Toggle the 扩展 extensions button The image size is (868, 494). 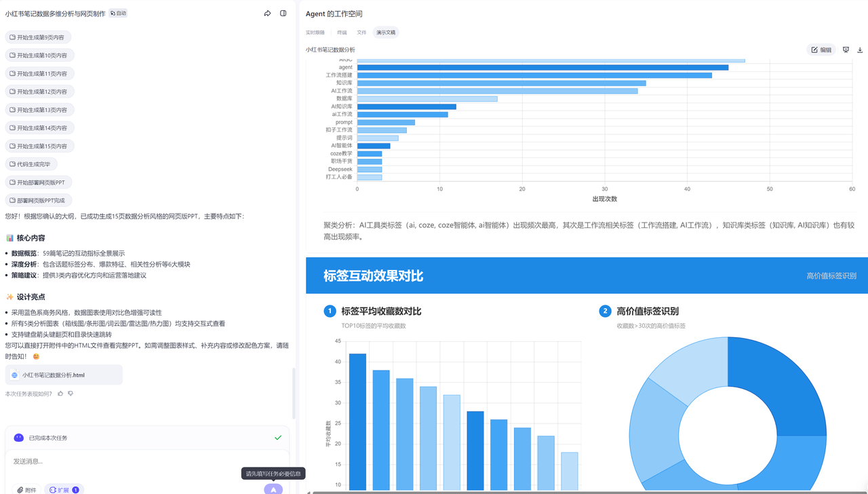(x=64, y=489)
